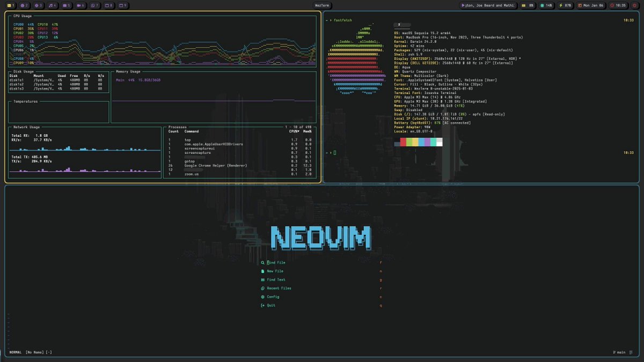Select the 'top' process row

[x=240, y=139]
